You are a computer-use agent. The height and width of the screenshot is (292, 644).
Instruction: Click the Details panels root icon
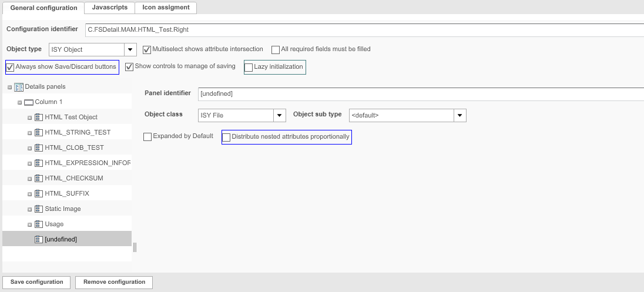[x=18, y=87]
